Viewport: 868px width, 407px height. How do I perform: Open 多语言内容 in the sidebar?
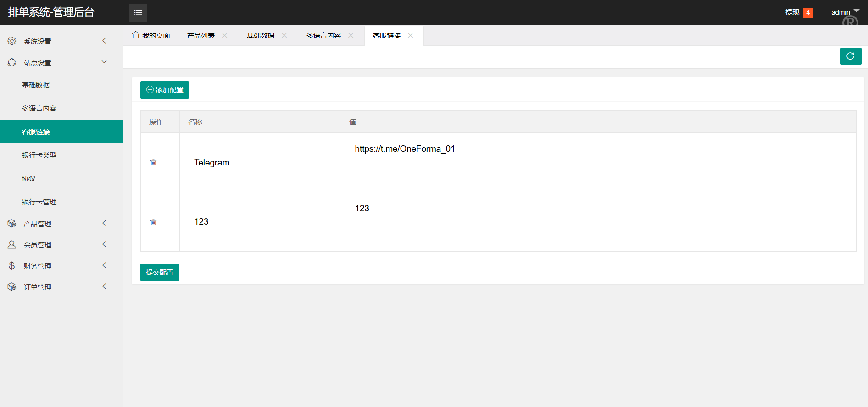pos(39,108)
